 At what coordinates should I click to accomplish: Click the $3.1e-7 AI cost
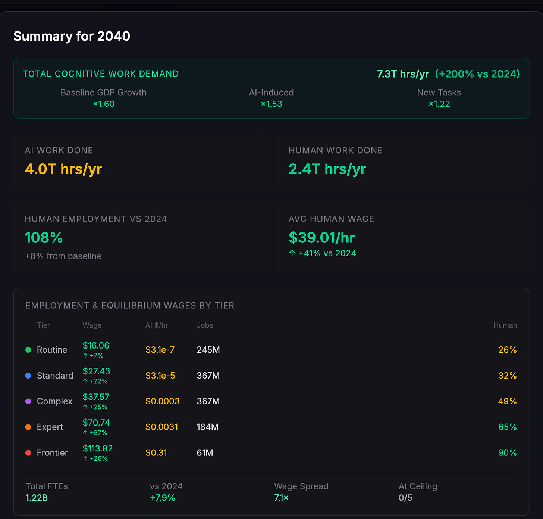tap(160, 350)
